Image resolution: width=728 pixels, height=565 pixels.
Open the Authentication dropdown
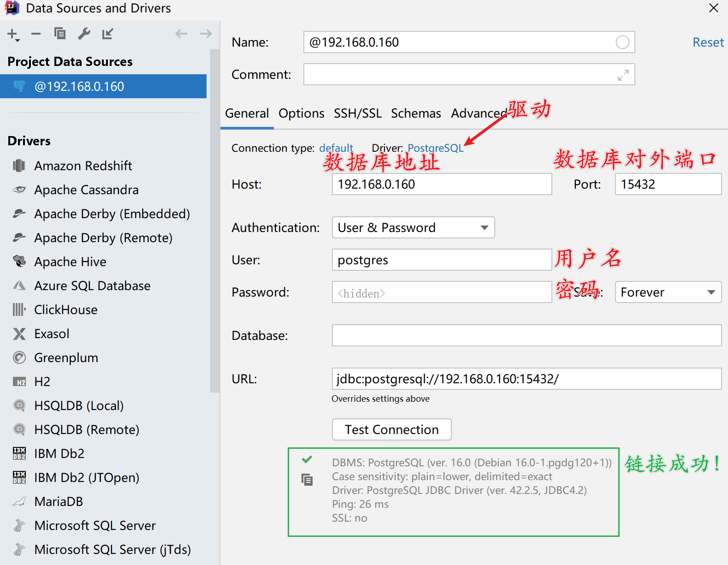(413, 227)
